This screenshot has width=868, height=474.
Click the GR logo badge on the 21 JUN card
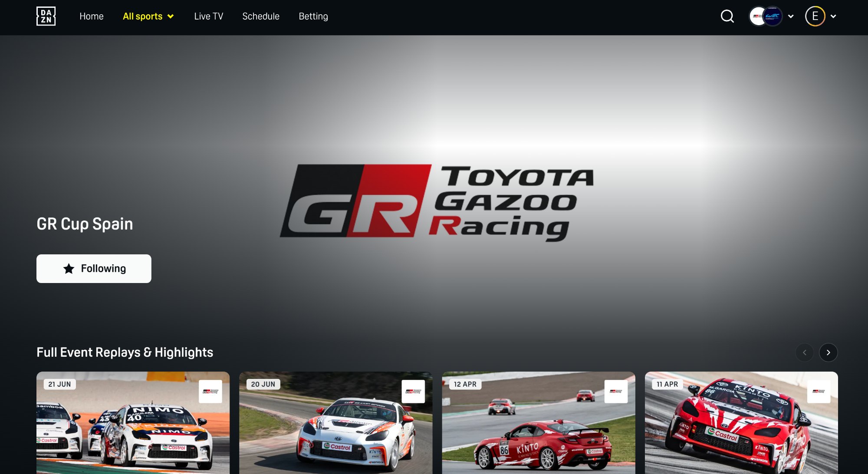click(x=210, y=392)
